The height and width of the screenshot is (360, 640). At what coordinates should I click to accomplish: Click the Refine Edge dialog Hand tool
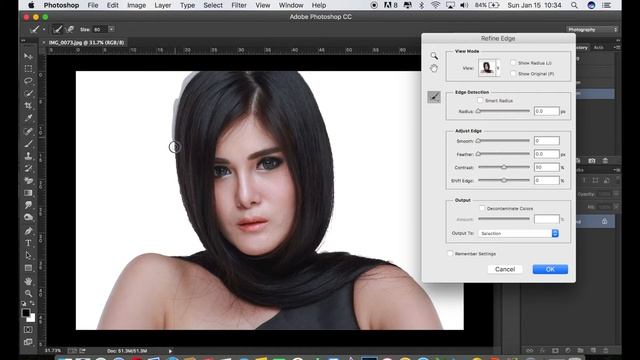(x=434, y=69)
